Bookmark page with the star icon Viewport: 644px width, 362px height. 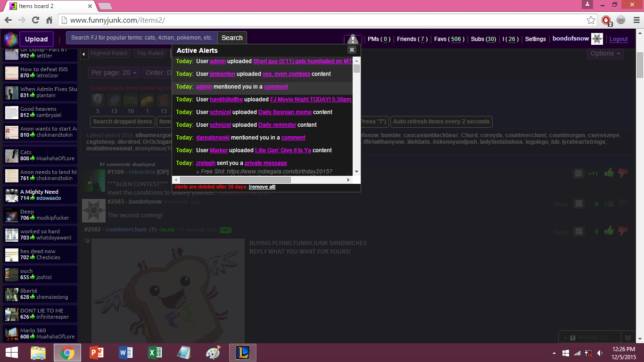591,20
